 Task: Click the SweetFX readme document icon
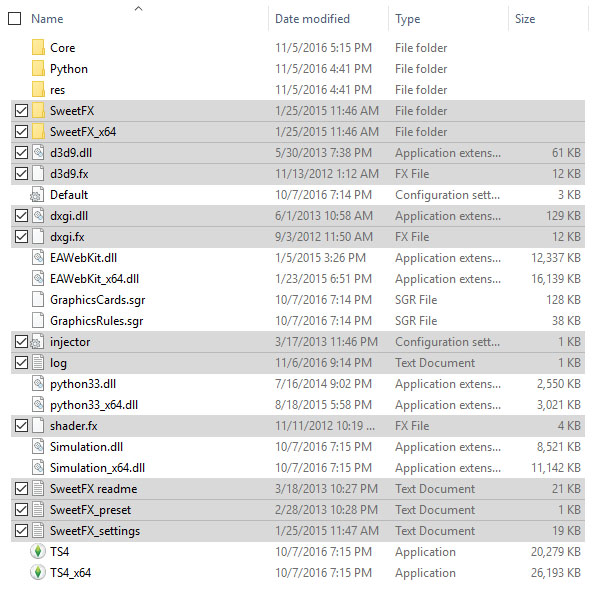[x=38, y=489]
